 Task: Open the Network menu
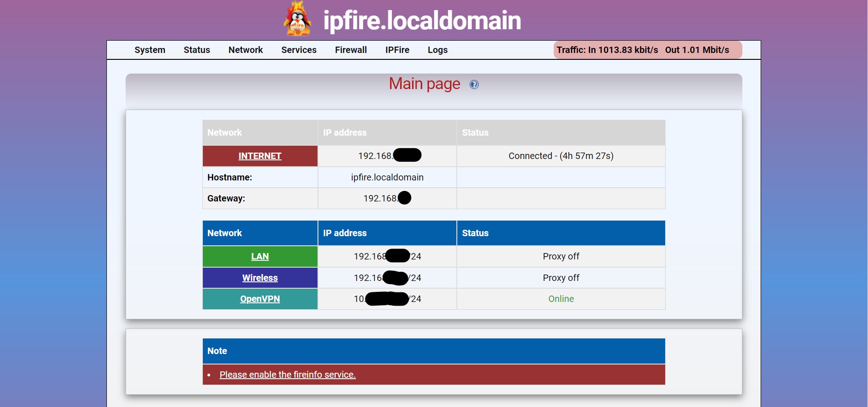pos(246,50)
